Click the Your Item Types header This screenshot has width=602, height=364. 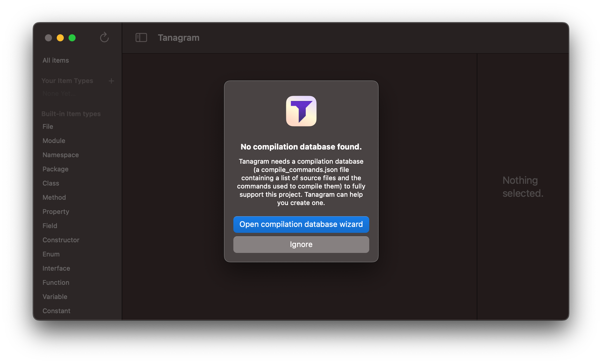click(x=67, y=81)
